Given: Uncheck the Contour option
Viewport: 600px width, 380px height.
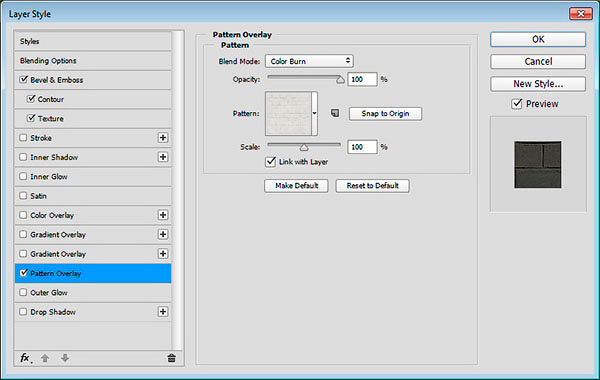Looking at the screenshot, I should pos(31,99).
